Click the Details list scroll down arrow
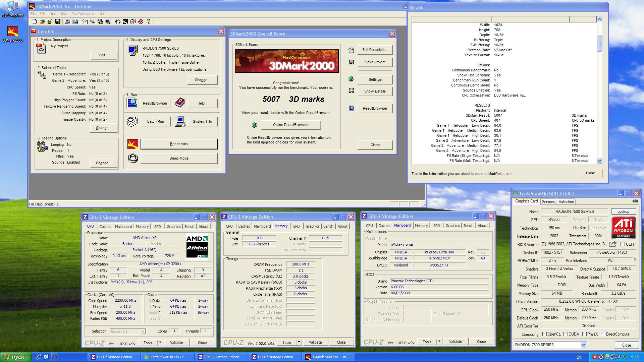The height and width of the screenshot is (362, 644). [x=599, y=161]
